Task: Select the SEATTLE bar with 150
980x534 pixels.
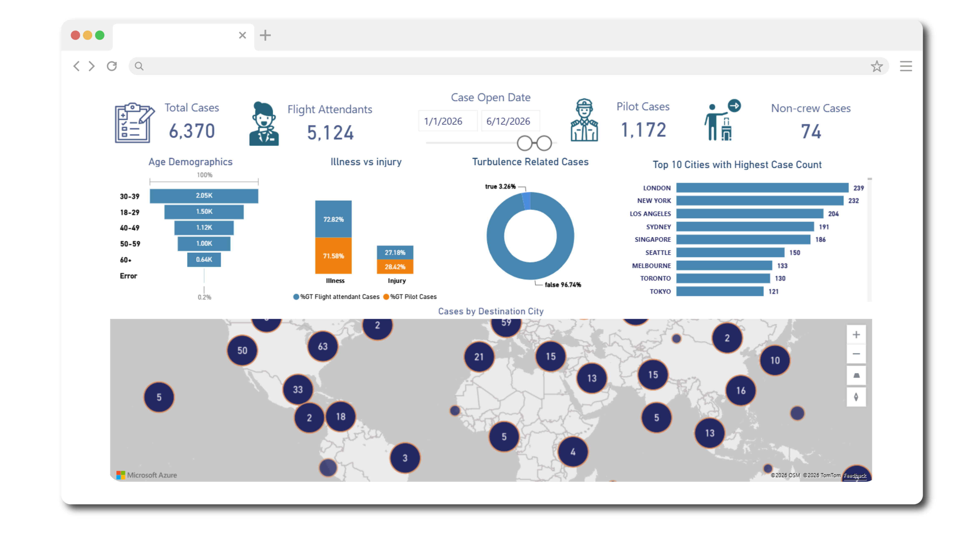Action: click(730, 252)
